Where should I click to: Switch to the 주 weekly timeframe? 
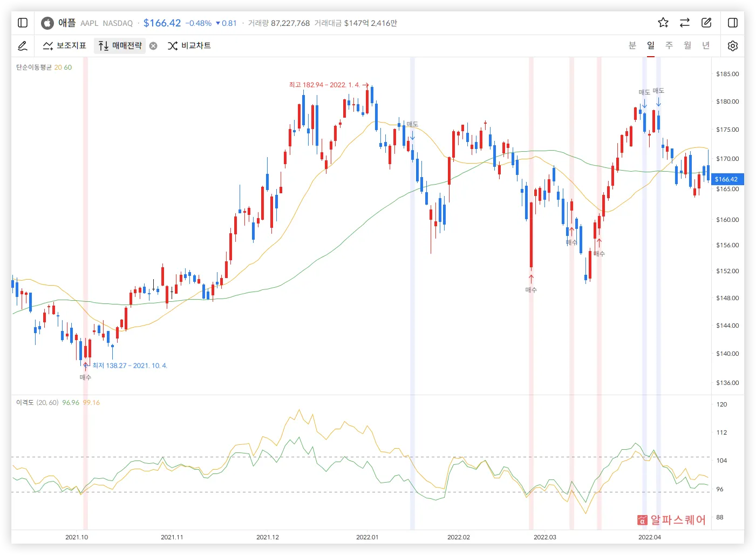669,45
